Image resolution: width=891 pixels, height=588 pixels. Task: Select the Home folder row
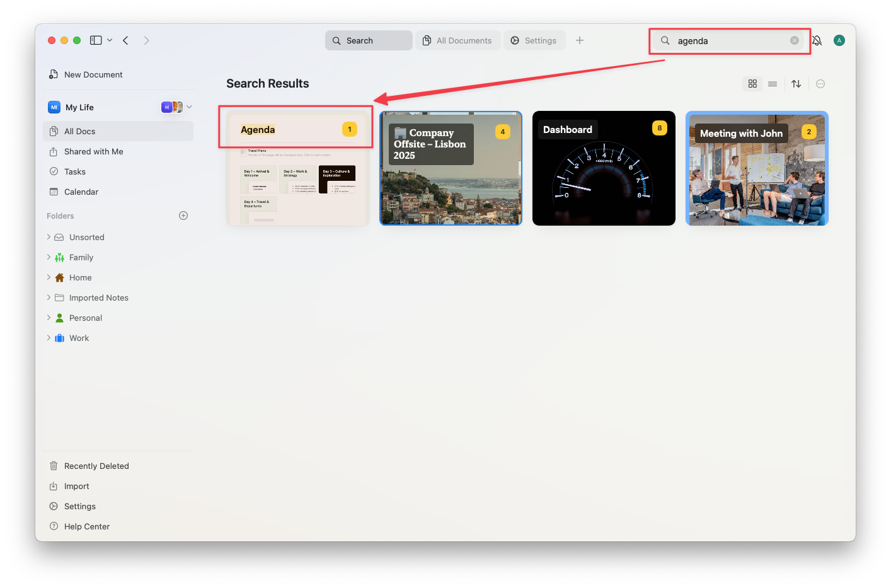coord(118,277)
